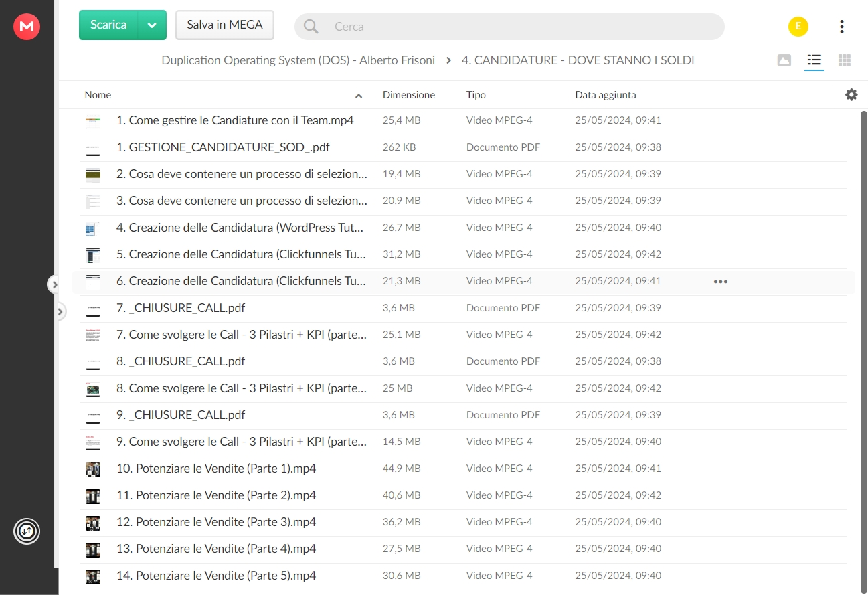Click thumbnail of 2. Cosa deve contenere video
The width and height of the screenshot is (868, 595).
tap(93, 175)
